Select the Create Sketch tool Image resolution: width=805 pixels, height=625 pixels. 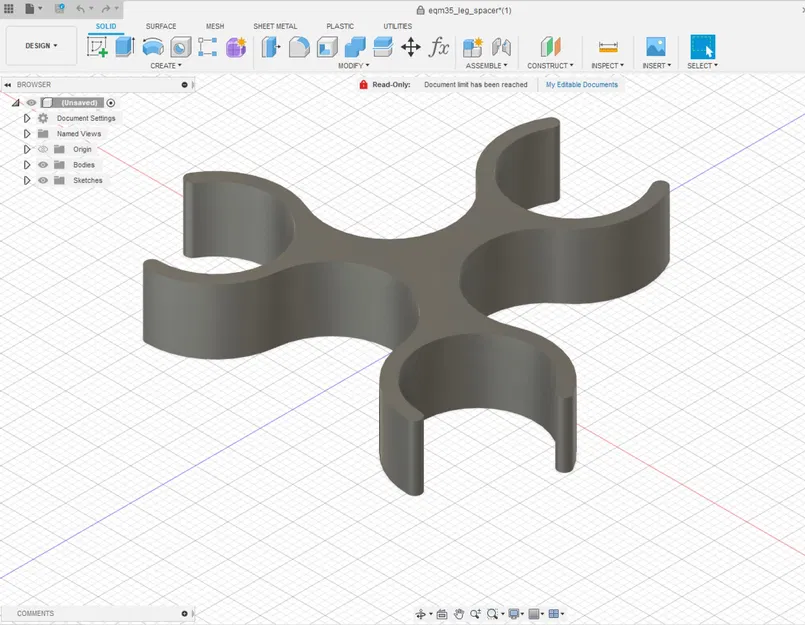pos(98,46)
